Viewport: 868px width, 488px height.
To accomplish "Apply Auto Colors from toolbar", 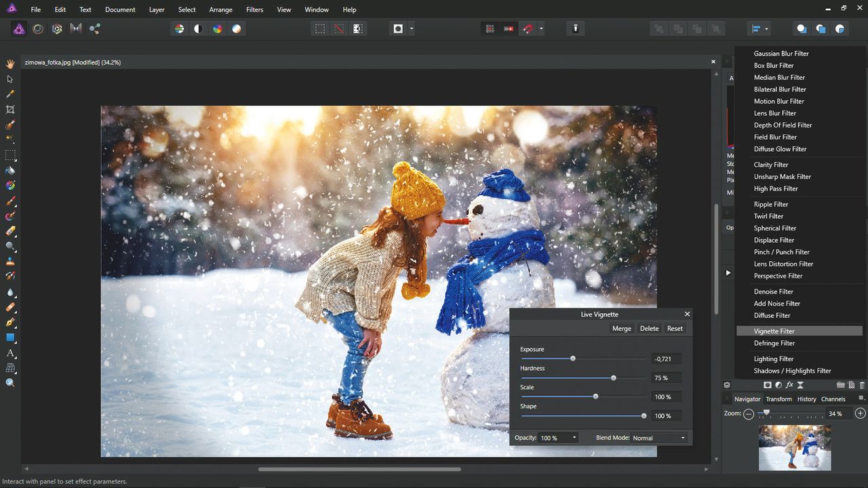I will coord(217,28).
